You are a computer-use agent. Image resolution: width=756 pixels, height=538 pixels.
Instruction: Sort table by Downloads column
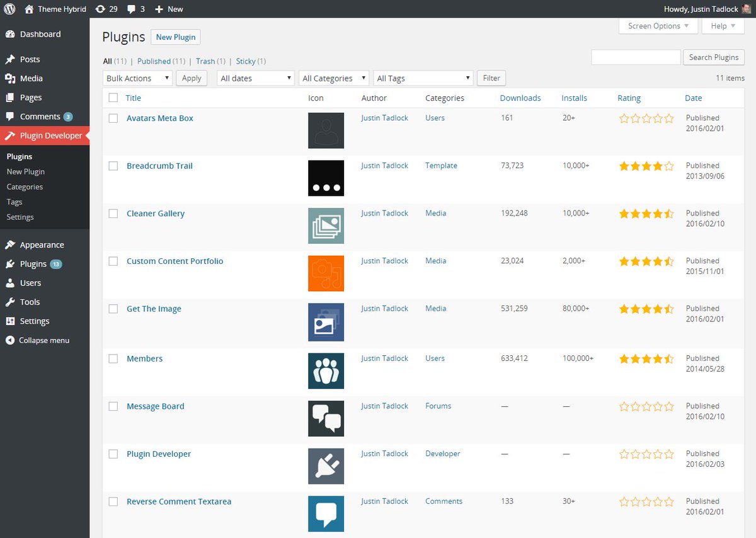(520, 98)
